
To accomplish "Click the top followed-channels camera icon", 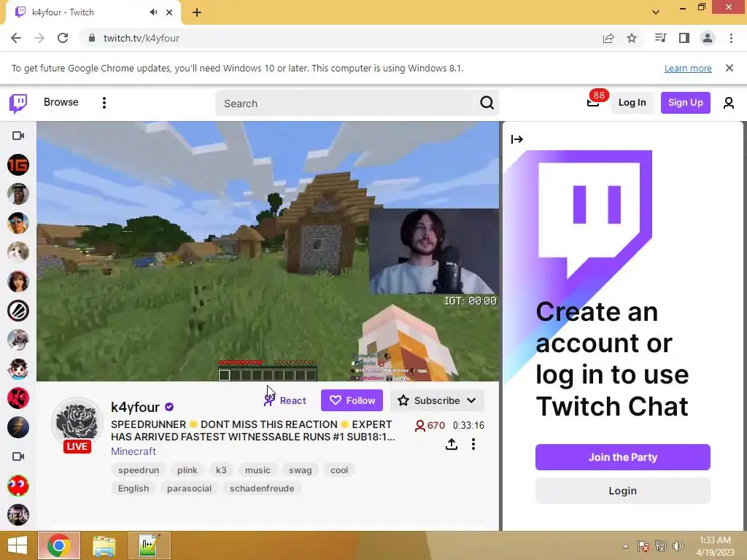I will click(18, 136).
